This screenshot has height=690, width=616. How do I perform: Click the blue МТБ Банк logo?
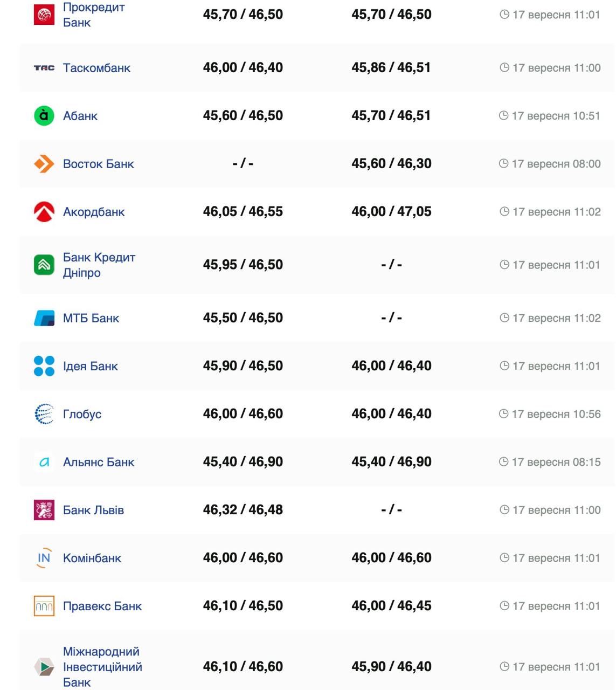coord(44,318)
